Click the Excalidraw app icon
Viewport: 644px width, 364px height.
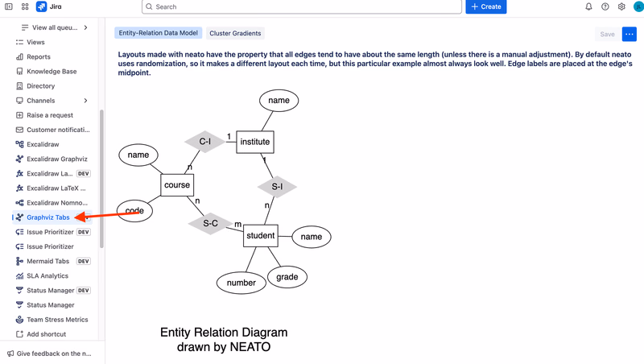click(x=19, y=144)
